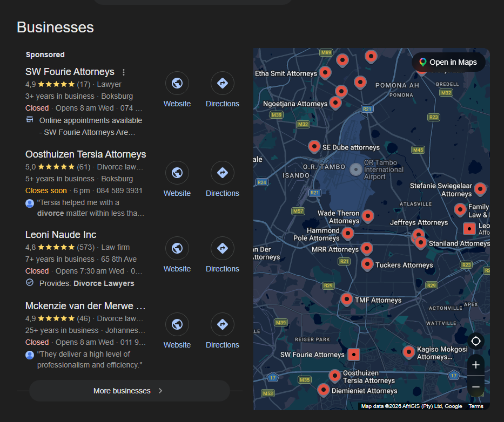Open the three-dot menu beside SW Fourie Attorneys
The image size is (504, 422).
click(123, 72)
